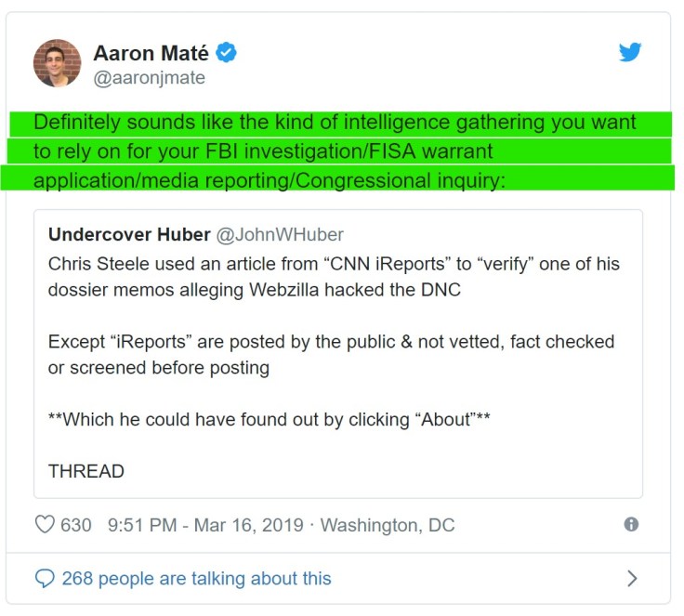Image resolution: width=684 pixels, height=616 pixels.
Task: Like the tweet with the heart icon
Action: coord(45,525)
